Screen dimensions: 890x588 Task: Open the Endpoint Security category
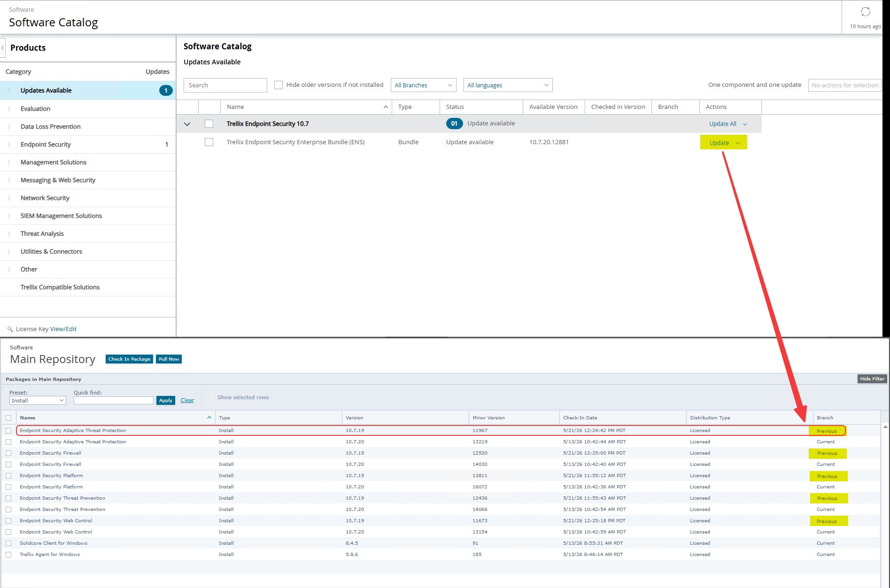(88, 145)
